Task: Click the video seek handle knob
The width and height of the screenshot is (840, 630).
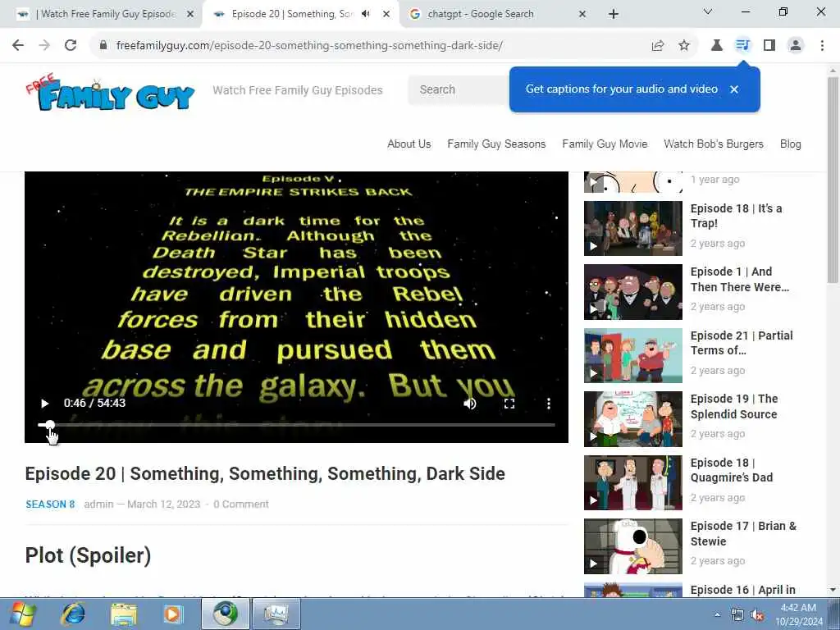Action: click(49, 425)
